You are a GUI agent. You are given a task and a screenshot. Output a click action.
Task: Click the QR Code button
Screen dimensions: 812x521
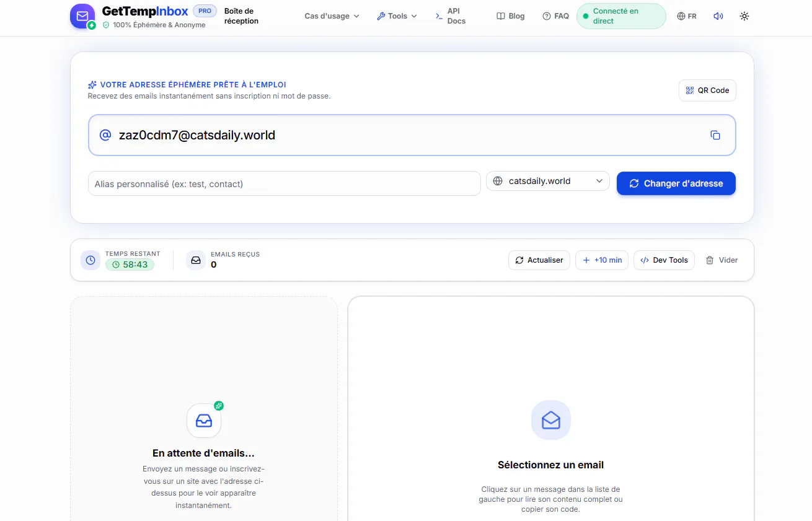point(707,90)
